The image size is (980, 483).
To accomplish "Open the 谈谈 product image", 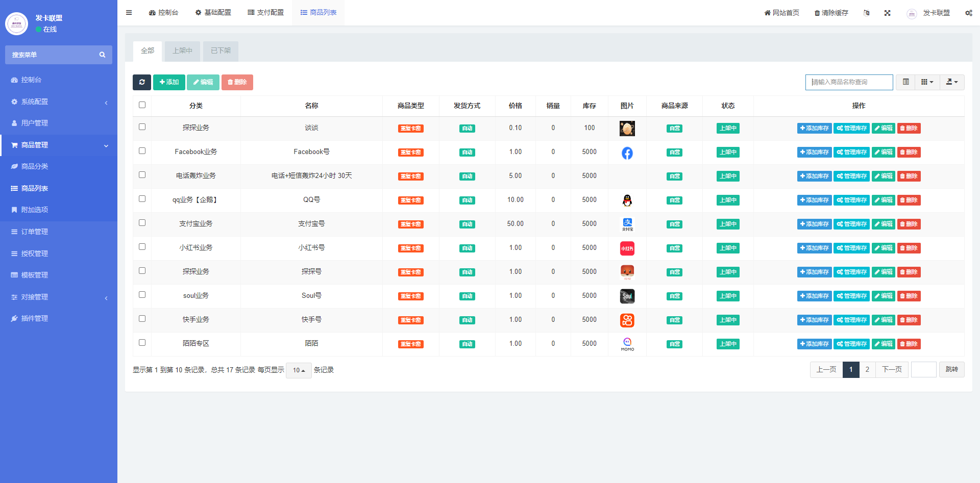I will [x=627, y=129].
